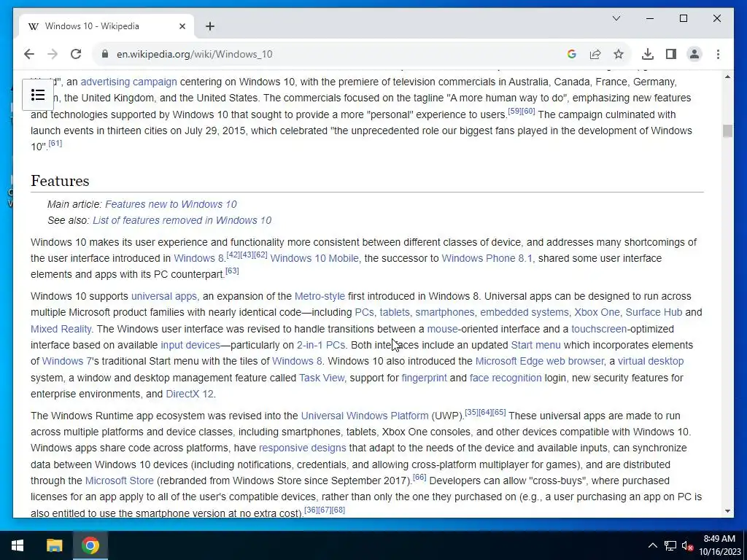Open the Wikipedia table of contents icon
Screen dimensions: 747x560
point(38,95)
